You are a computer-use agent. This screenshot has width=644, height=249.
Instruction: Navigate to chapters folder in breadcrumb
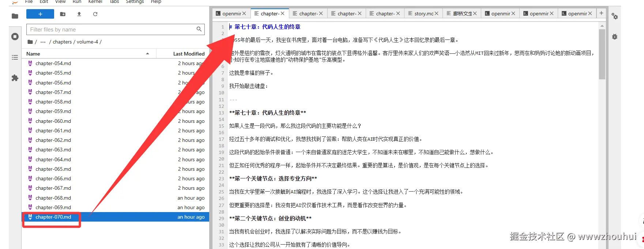click(x=62, y=42)
